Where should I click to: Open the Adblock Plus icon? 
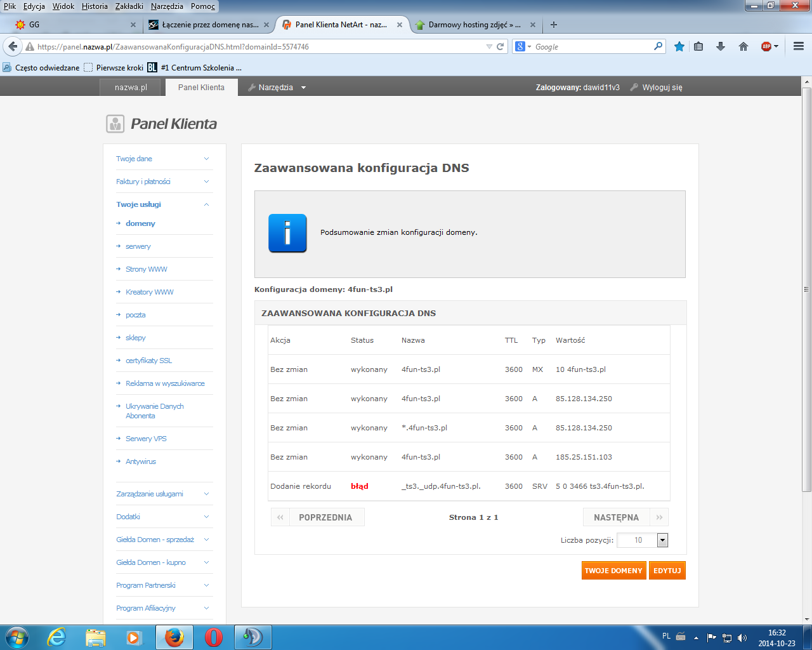click(x=766, y=46)
